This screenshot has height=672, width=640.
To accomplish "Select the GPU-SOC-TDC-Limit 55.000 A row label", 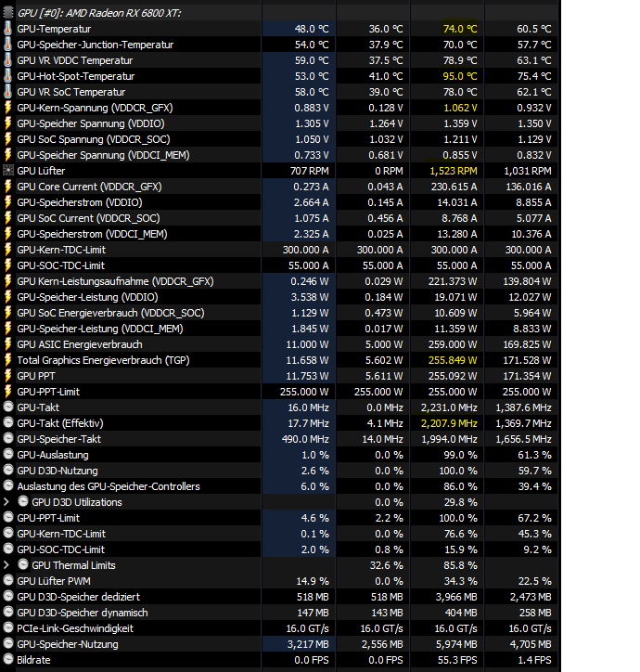I will pos(61,265).
